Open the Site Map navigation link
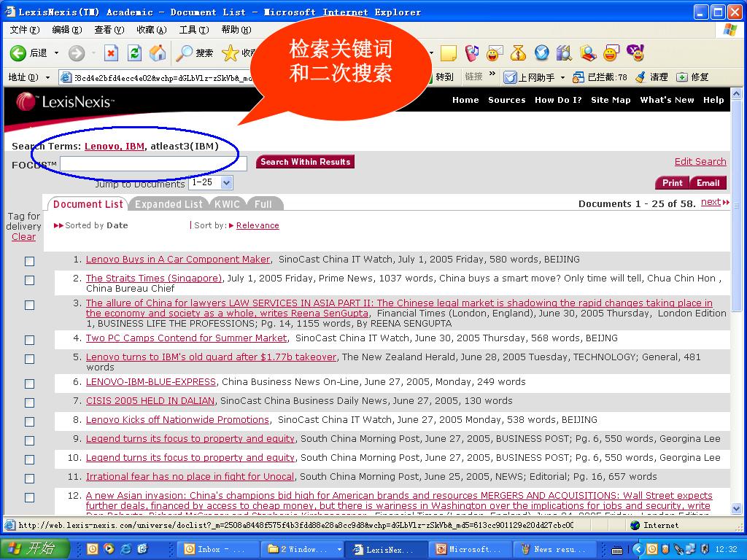 [x=611, y=100]
